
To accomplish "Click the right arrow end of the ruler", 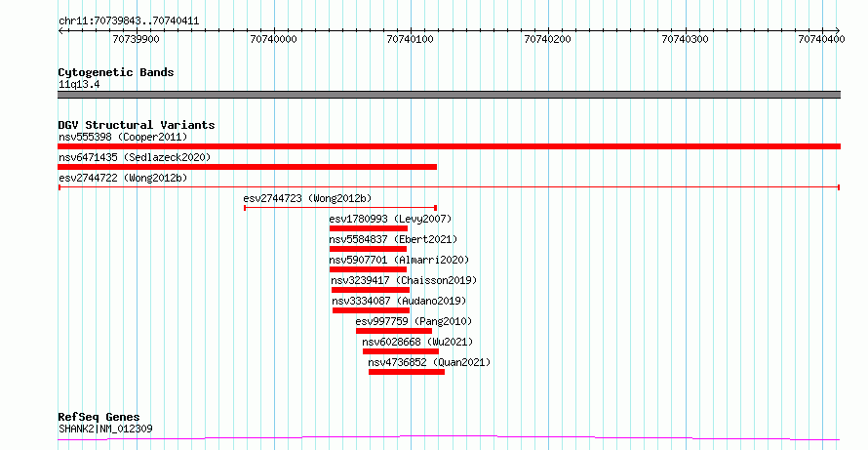I will 838,31.
